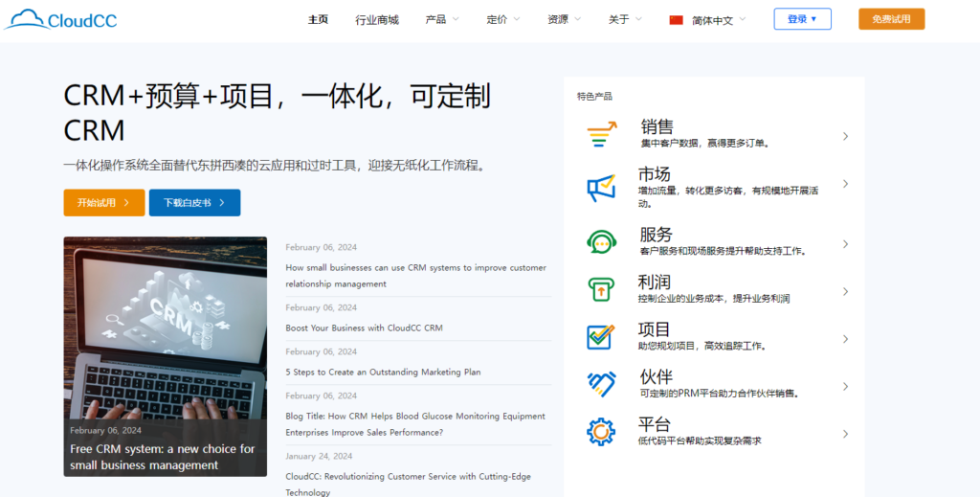Click the China flag icon

pos(677,20)
